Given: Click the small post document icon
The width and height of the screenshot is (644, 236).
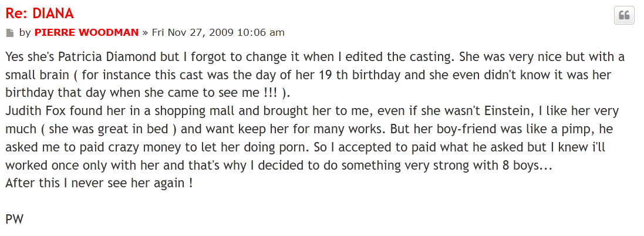Looking at the screenshot, I should (9, 33).
